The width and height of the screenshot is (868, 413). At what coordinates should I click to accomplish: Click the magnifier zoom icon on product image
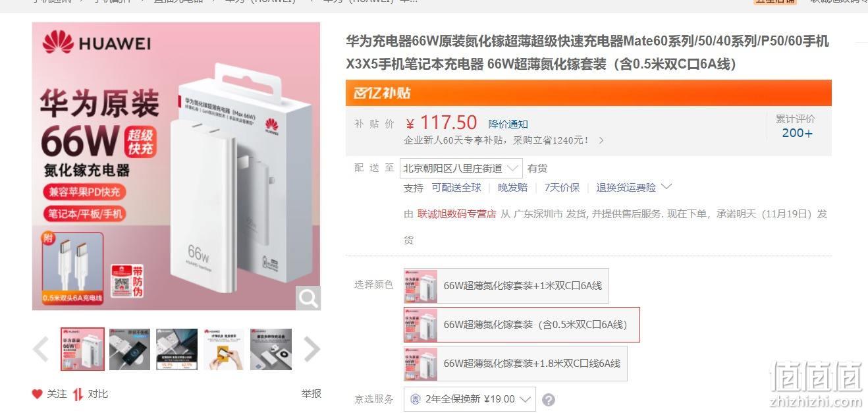pos(308,298)
